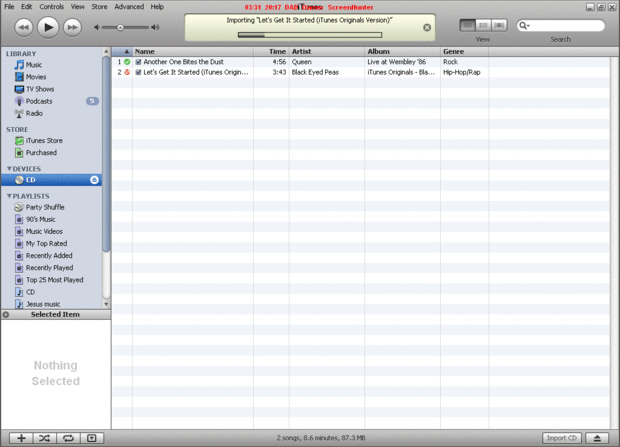Open the Recently Added playlist
620x447 pixels.
click(x=51, y=256)
